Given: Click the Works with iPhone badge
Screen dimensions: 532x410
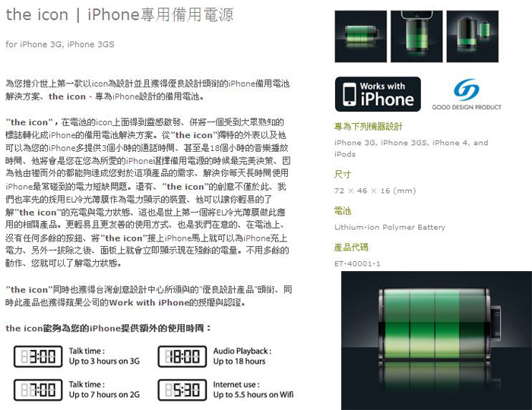Looking at the screenshot, I should point(378,94).
